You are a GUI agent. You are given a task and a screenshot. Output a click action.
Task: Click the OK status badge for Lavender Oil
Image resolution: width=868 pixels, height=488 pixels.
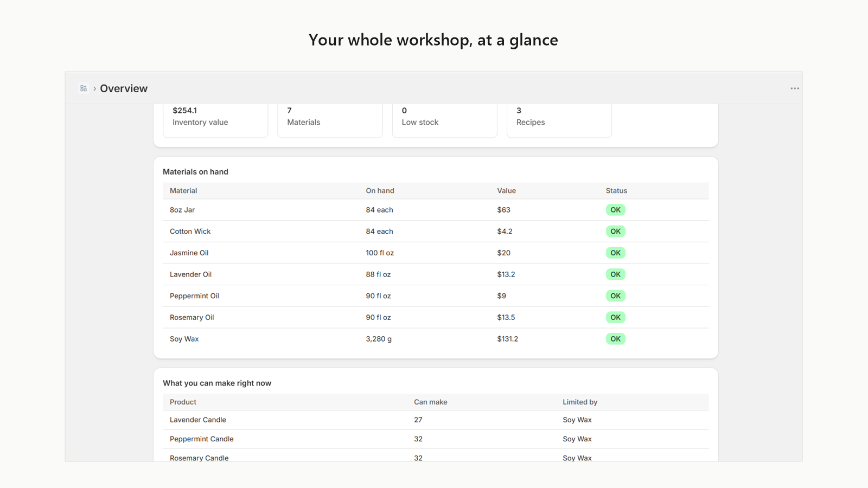click(x=615, y=274)
